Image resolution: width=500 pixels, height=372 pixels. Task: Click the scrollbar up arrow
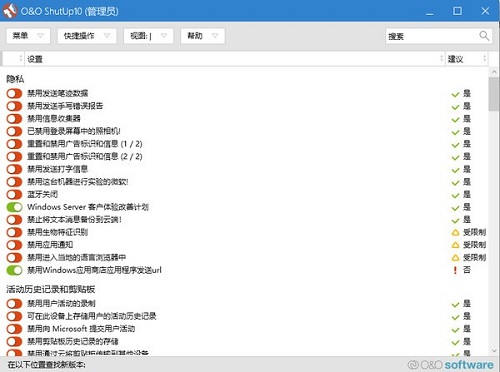[x=494, y=72]
